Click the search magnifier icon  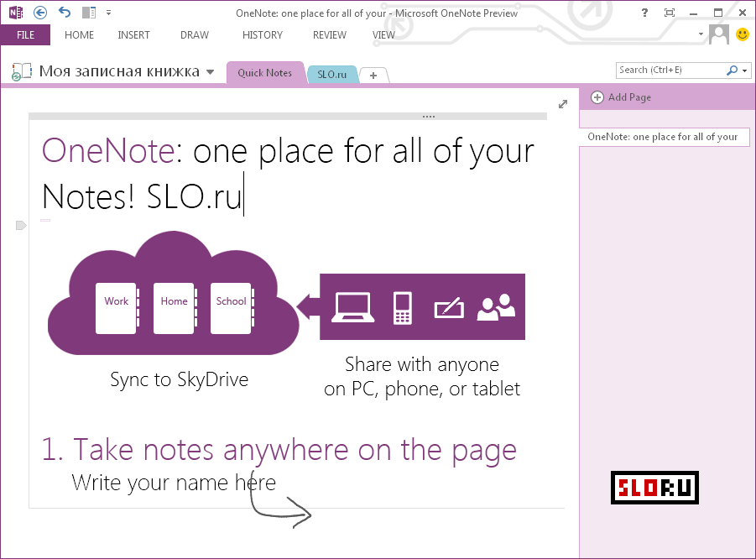(732, 71)
